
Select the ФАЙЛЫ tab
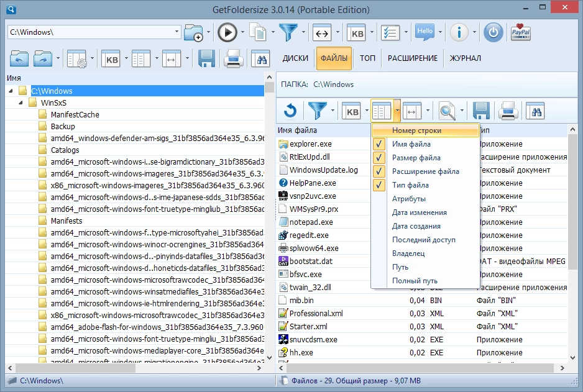[x=334, y=58]
